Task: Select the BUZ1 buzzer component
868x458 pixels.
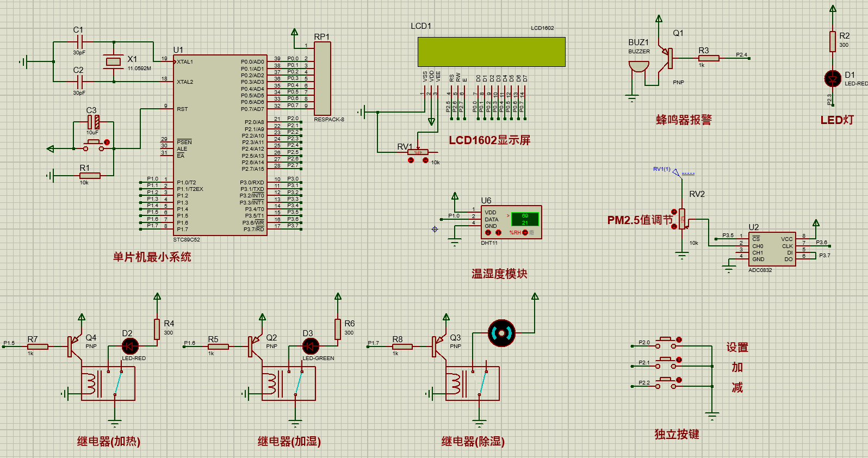Action: pos(639,67)
